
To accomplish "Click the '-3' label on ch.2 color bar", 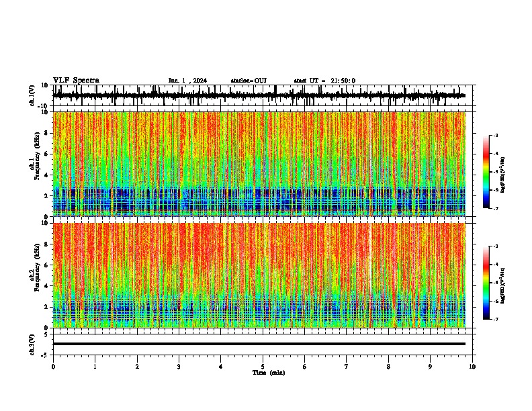I will point(495,246).
